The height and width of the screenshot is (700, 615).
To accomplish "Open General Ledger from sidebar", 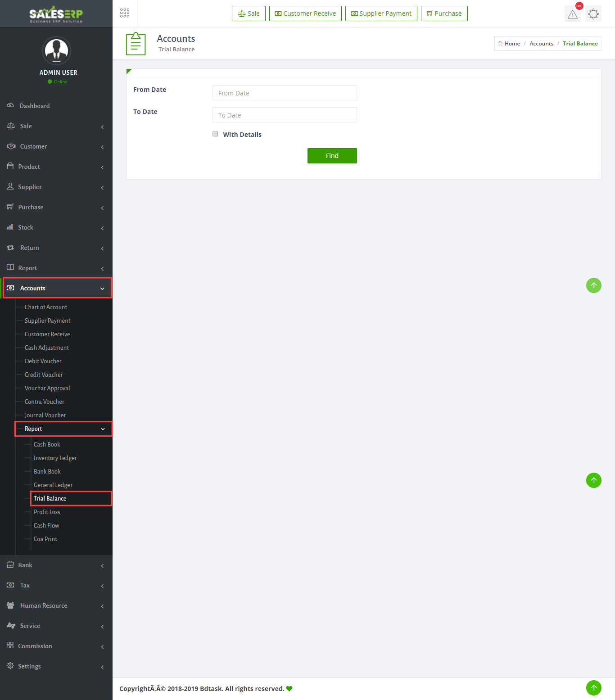I will [53, 485].
